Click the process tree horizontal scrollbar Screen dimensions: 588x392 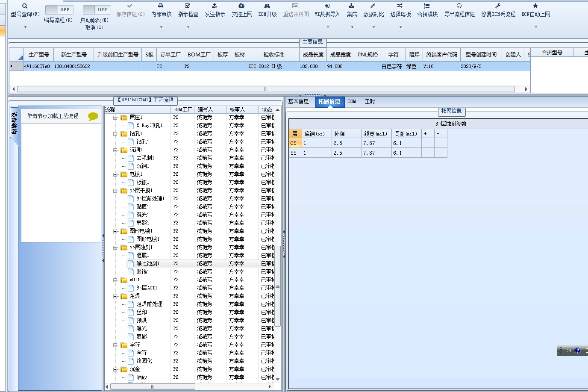point(153,386)
